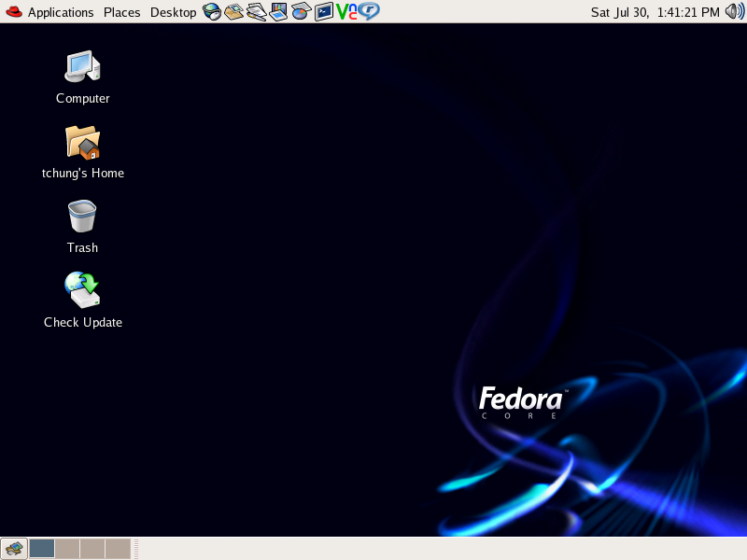
Task: Open the terminal launcher
Action: point(323,11)
